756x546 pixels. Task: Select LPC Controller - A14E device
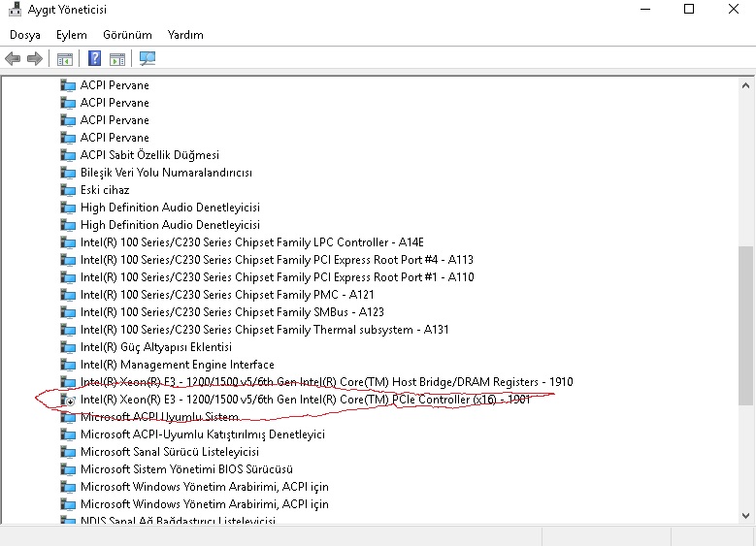click(252, 242)
